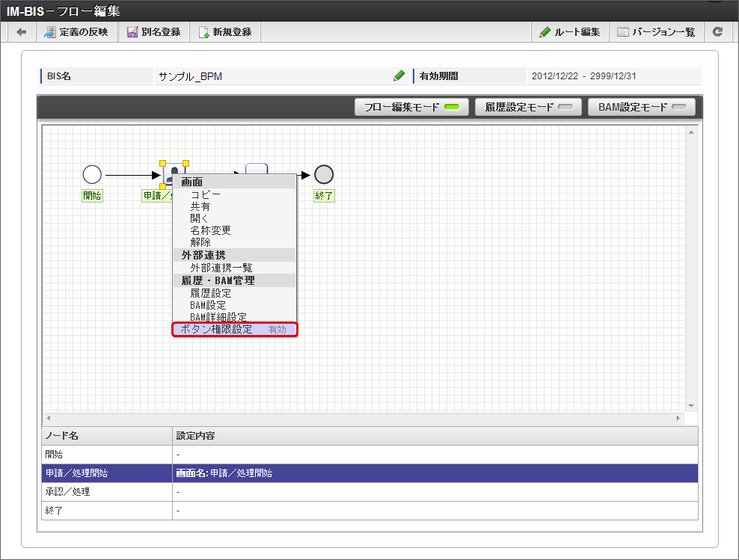Click the back arrow icon in toolbar
Screen dimensions: 739x560
(21, 32)
